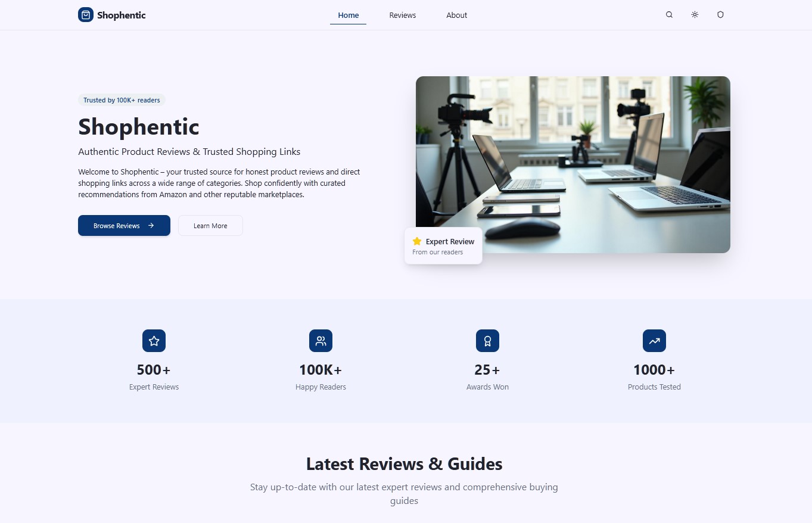
Task: Click the Expert Review floating card
Action: [x=443, y=245]
